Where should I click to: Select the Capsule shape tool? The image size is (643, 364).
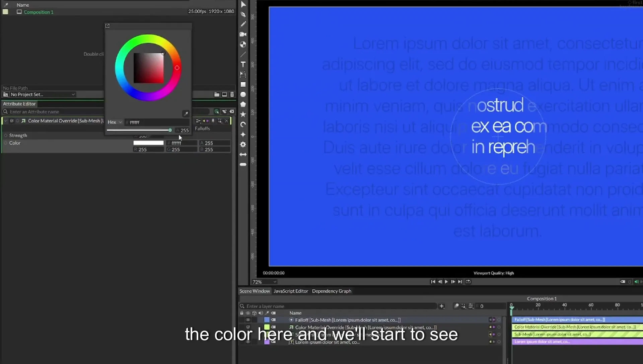tap(243, 165)
